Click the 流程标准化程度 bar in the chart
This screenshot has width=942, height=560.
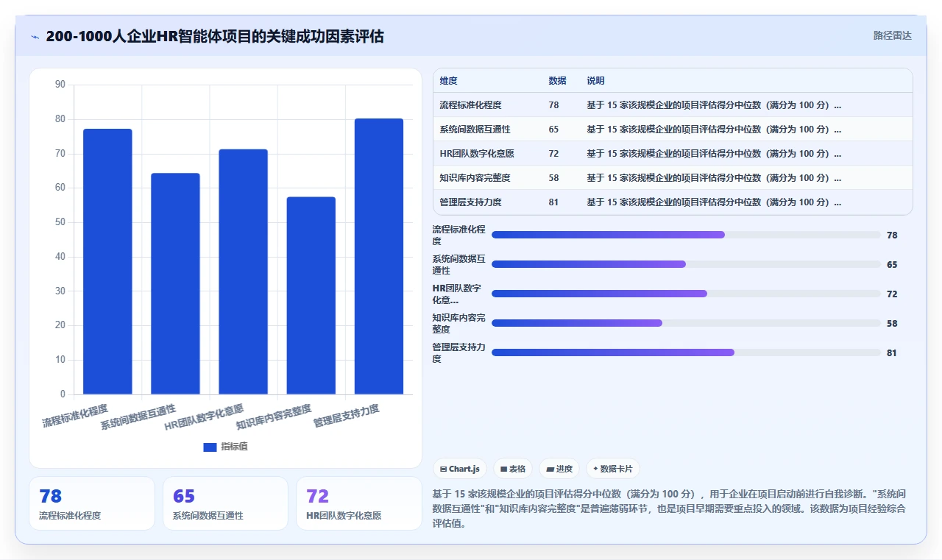(x=107, y=261)
